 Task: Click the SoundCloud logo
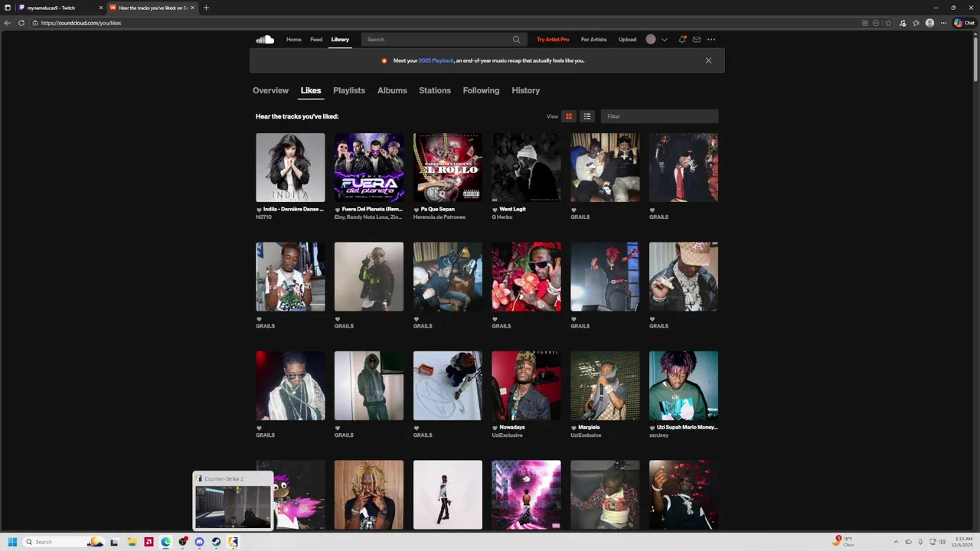click(x=265, y=39)
